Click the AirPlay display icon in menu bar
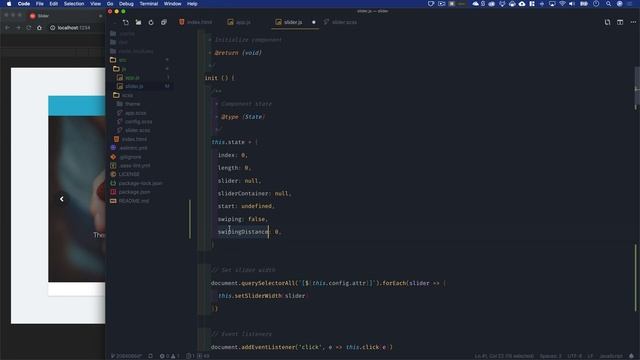 [552, 4]
